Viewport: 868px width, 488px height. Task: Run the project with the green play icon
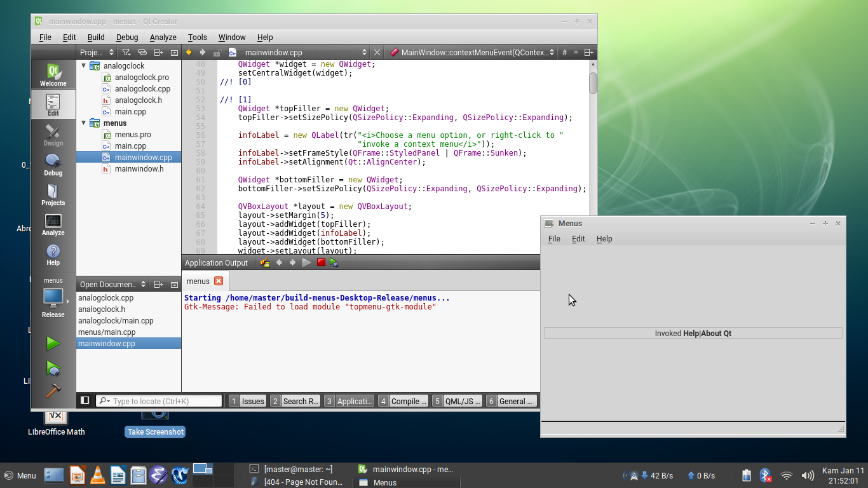coord(53,343)
